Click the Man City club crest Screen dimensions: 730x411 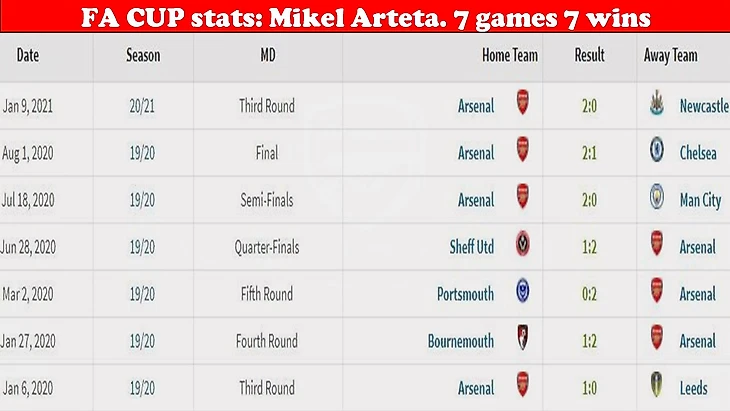point(656,197)
